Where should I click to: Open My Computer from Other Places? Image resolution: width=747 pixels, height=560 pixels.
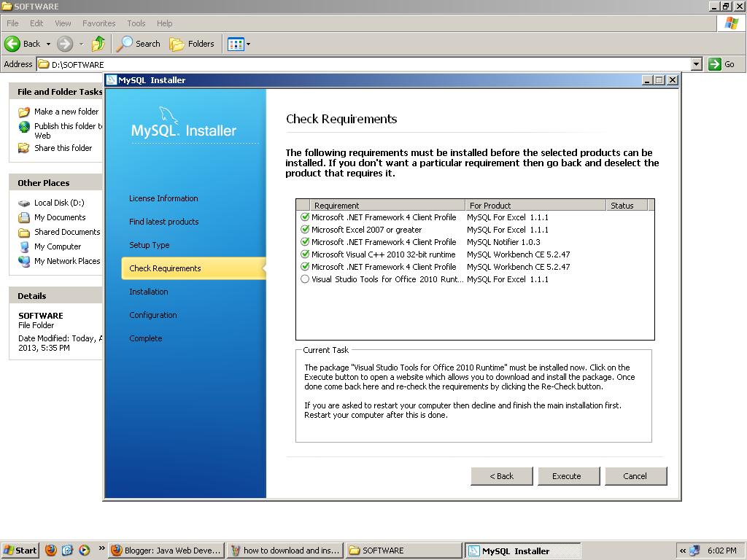pyautogui.click(x=58, y=246)
